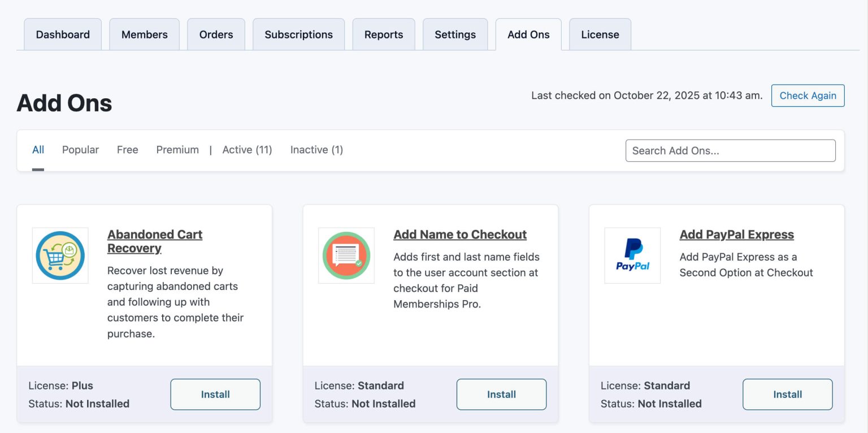This screenshot has width=868, height=433.
Task: Click the Add Name to Checkout icon
Action: [346, 256]
